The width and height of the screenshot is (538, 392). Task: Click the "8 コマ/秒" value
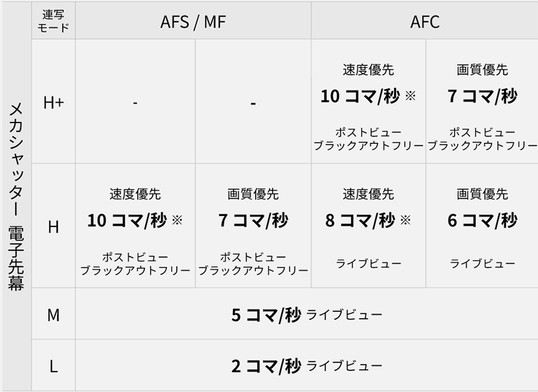(360, 220)
